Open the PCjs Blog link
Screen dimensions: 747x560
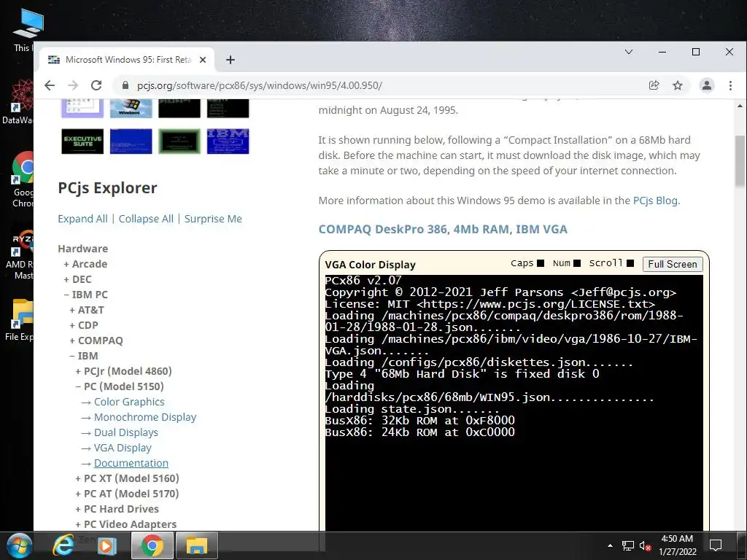655,201
